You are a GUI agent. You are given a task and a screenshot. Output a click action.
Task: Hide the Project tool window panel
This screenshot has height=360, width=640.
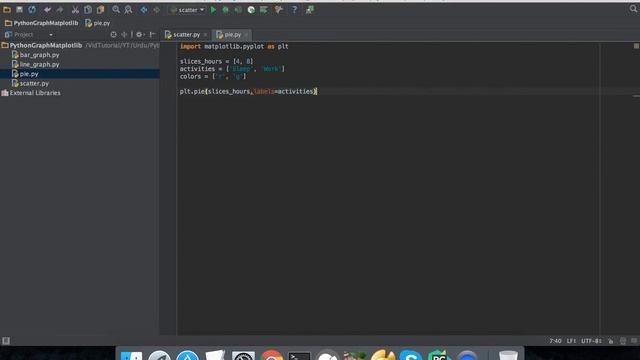click(x=153, y=35)
